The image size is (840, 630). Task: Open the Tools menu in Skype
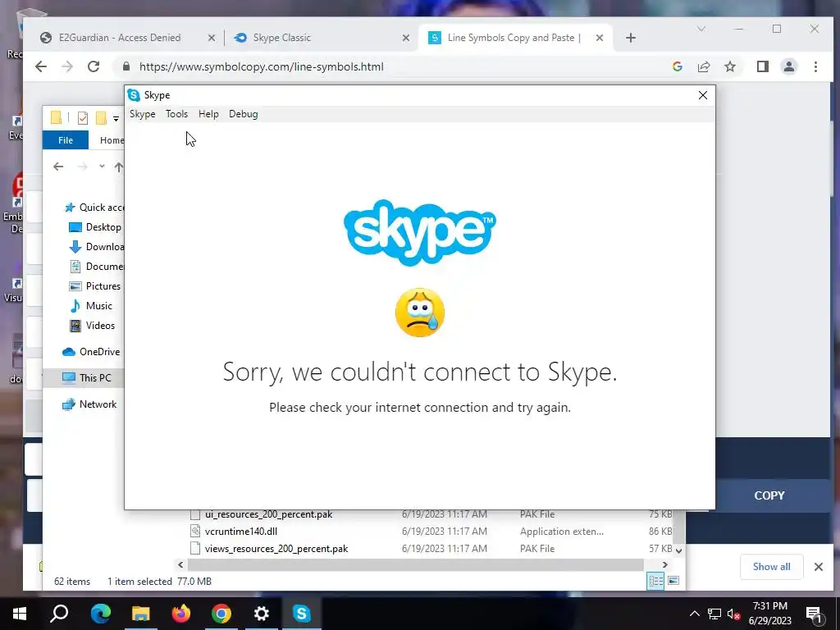click(x=177, y=114)
